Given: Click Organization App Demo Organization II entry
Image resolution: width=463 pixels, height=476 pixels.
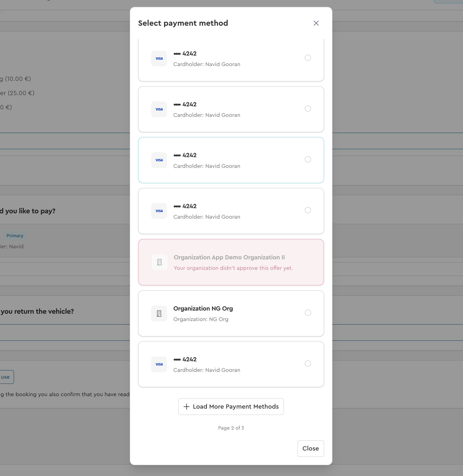Looking at the screenshot, I should coord(229,257).
